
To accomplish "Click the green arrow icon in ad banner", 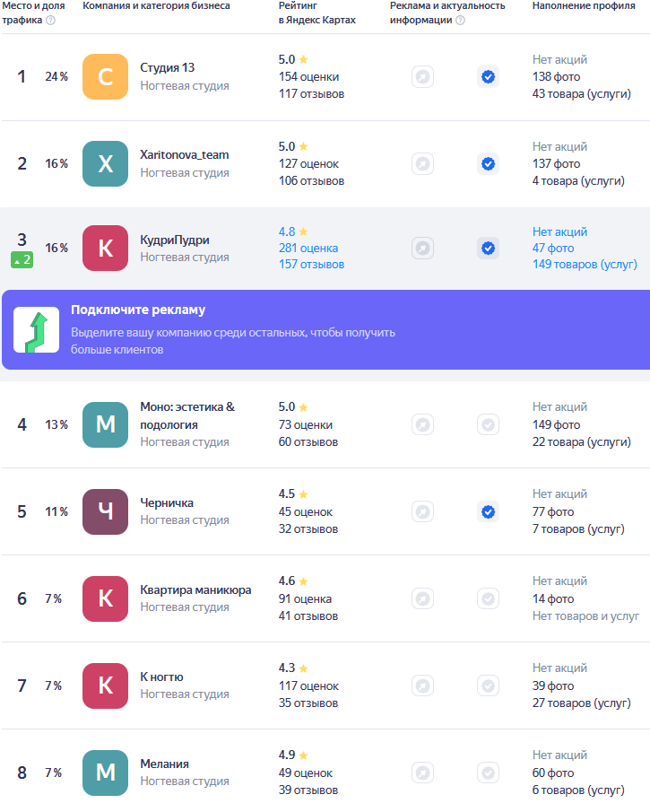I will tap(36, 330).
